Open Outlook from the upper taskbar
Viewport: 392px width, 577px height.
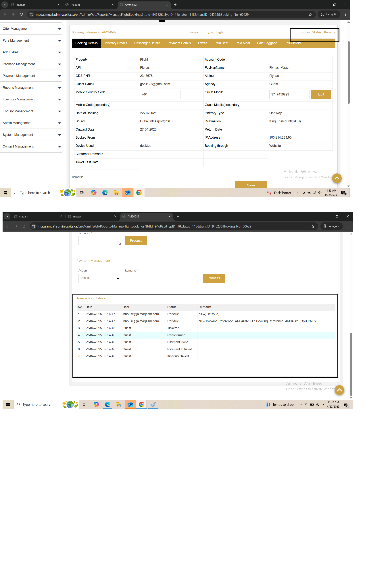[128, 193]
